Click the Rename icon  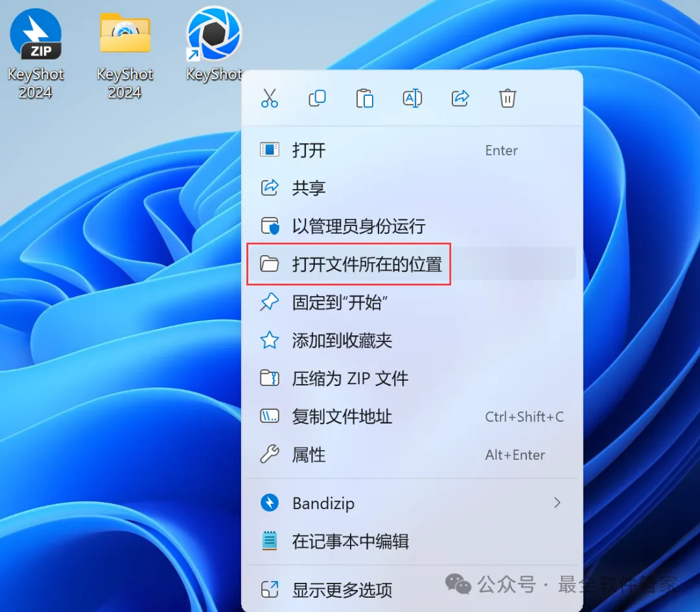pos(412,98)
